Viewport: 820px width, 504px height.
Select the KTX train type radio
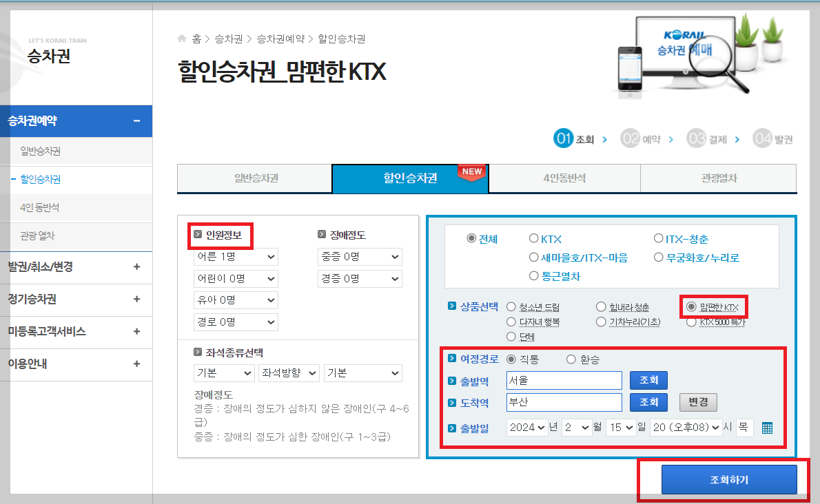pos(533,239)
